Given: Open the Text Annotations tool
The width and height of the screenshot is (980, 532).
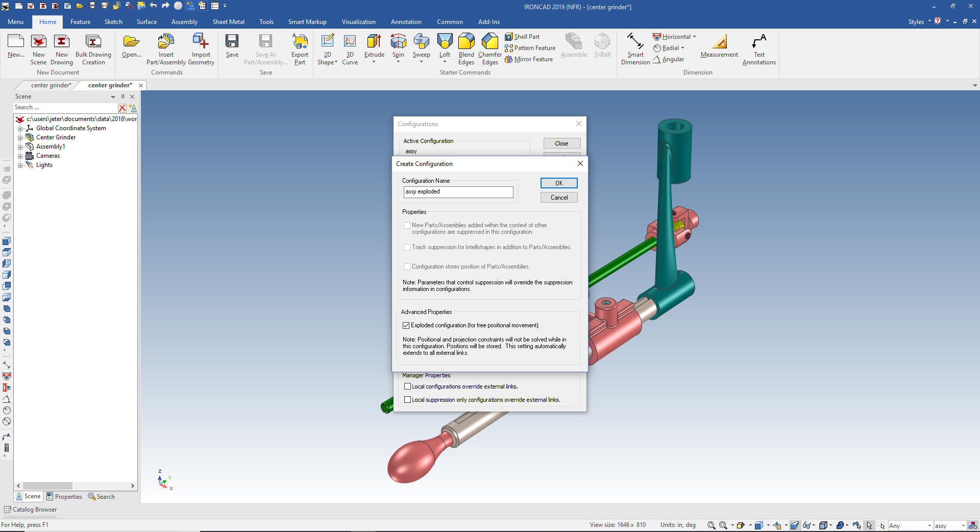Looking at the screenshot, I should (x=758, y=42).
